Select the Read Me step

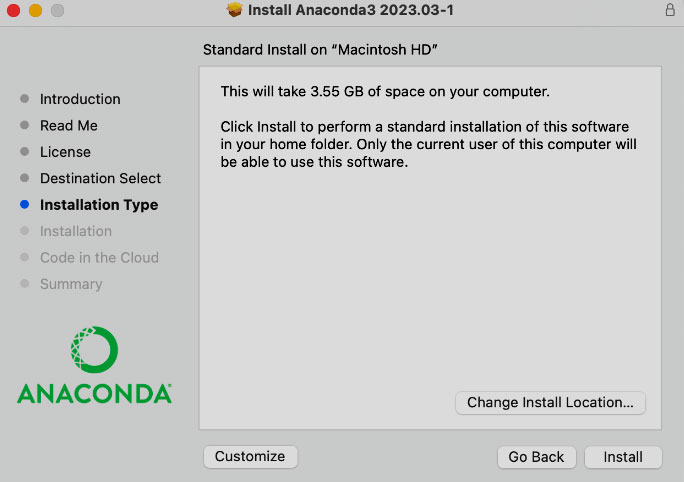pyautogui.click(x=69, y=126)
